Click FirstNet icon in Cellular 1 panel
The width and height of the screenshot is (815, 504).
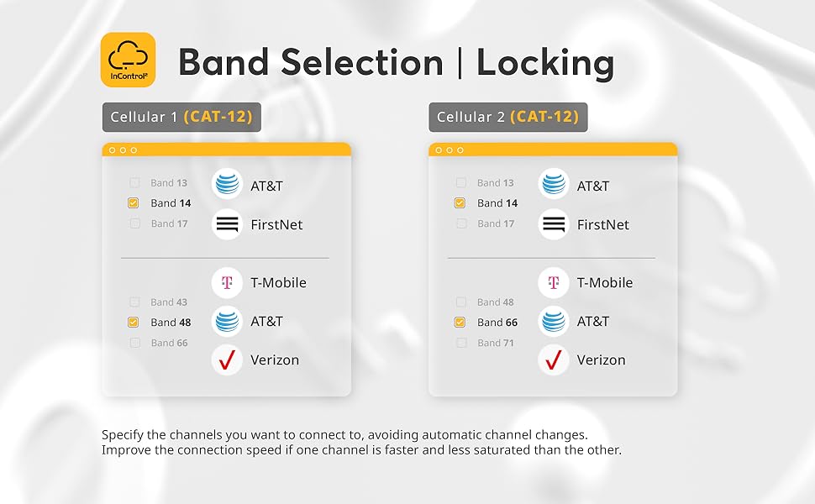tap(227, 224)
